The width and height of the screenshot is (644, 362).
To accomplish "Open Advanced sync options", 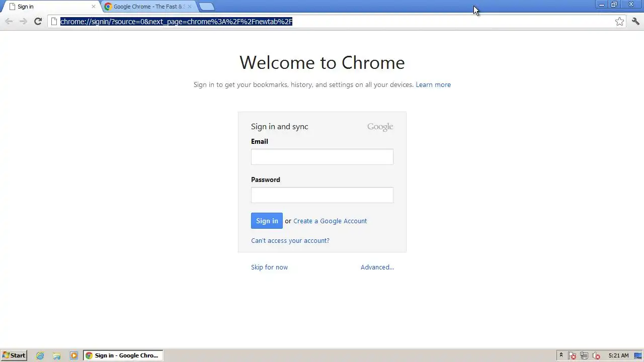I will 377,267.
